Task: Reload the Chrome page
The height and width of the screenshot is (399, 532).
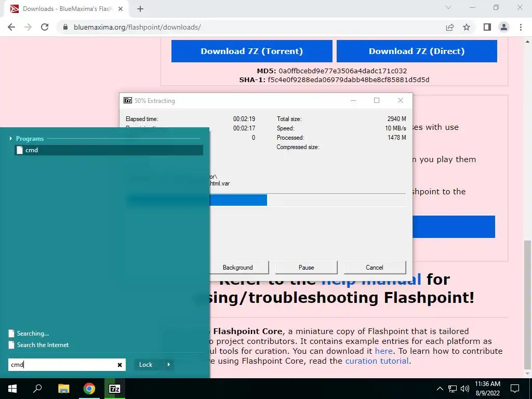Action: tap(45, 27)
